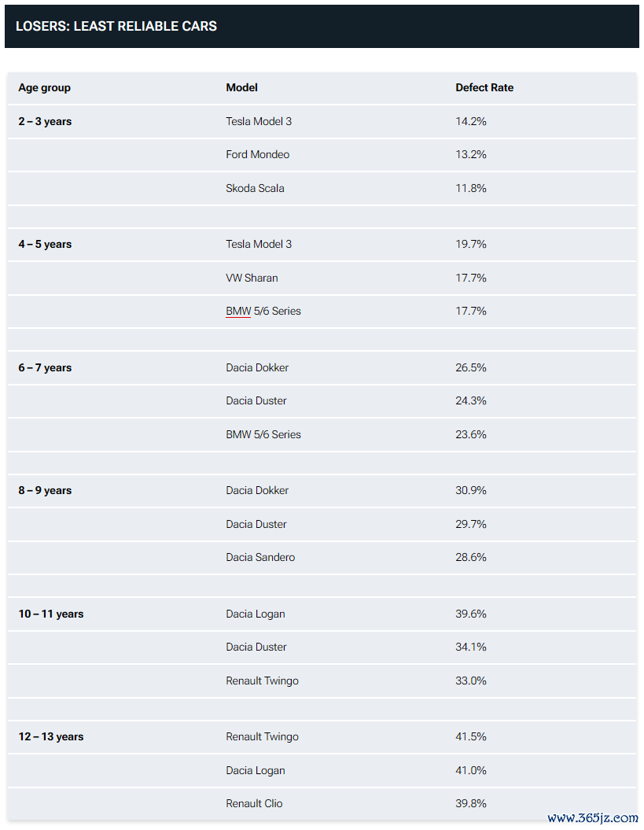Click the 12 – 13 years age group label

coord(51,737)
